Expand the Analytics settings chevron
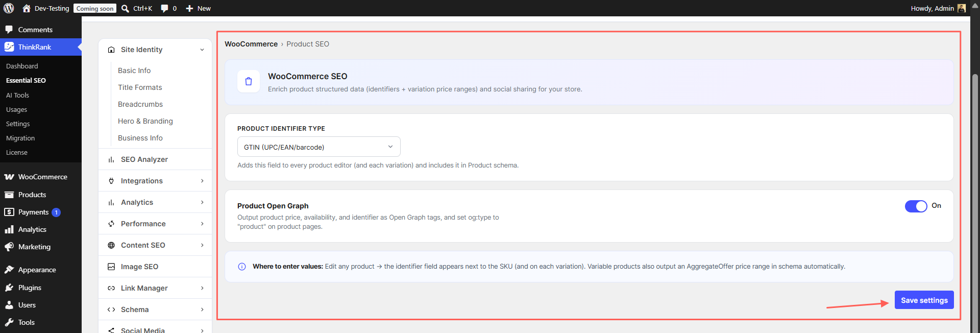Screen dimensions: 980x333 202,202
